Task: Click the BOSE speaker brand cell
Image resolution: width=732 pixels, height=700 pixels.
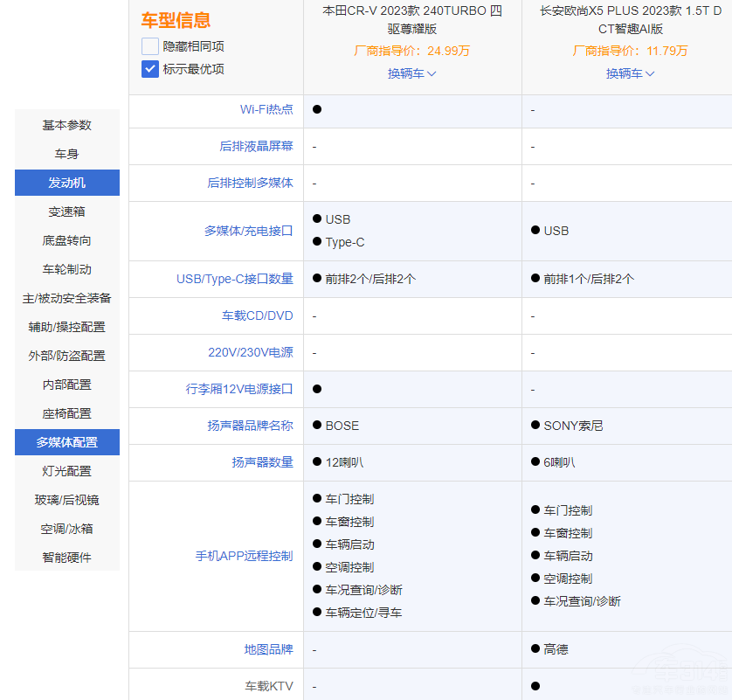Action: point(342,426)
